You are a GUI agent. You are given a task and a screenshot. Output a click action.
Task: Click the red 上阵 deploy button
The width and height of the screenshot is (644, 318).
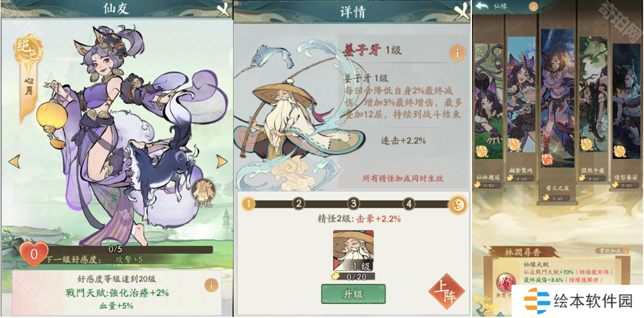447,291
